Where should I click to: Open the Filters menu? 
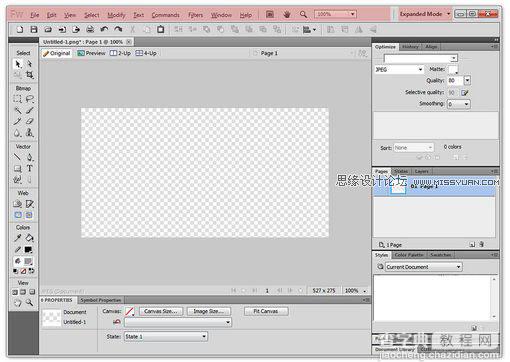coord(196,15)
